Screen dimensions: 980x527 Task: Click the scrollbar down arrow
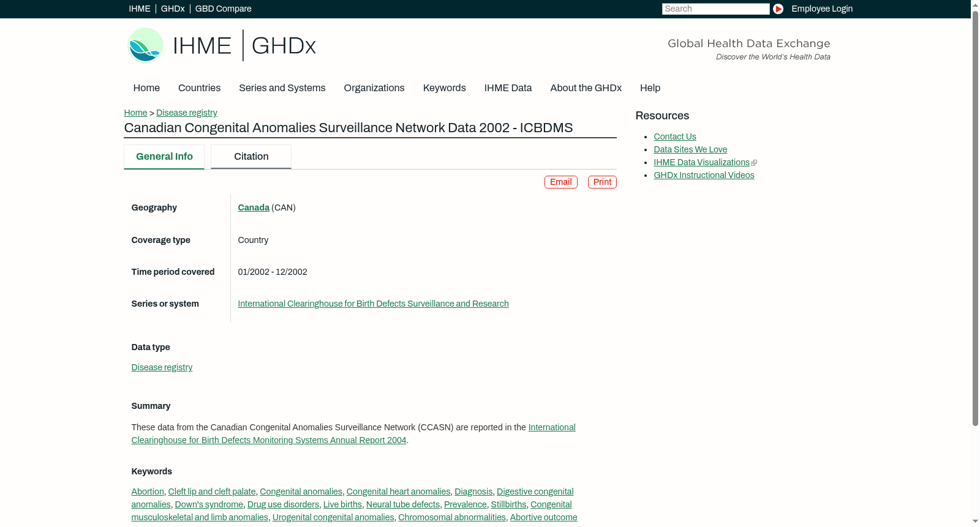click(x=975, y=521)
